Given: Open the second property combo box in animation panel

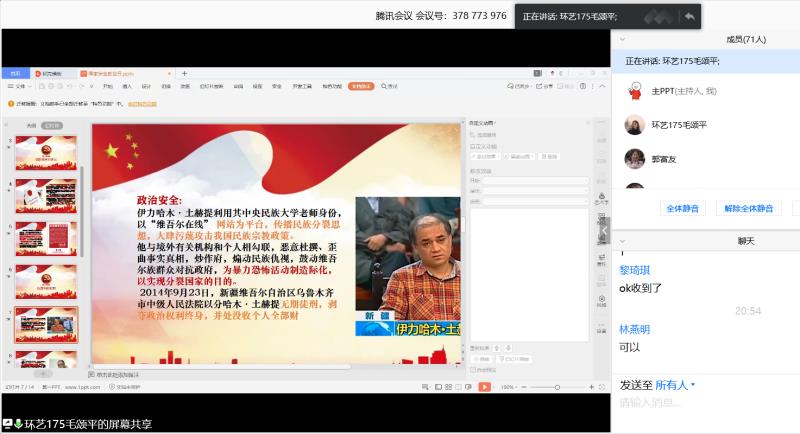Looking at the screenshot, I should (x=535, y=191).
